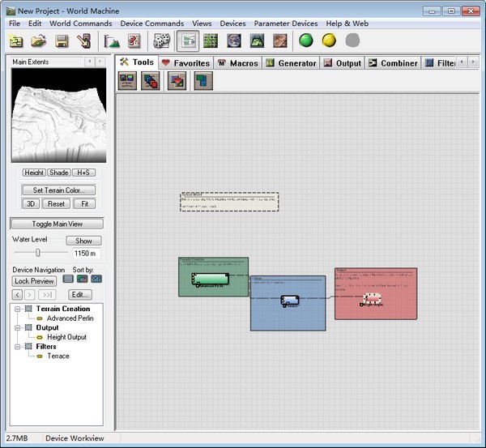Image resolution: width=486 pixels, height=448 pixels.
Task: Open the World Commands menu
Action: [80, 23]
